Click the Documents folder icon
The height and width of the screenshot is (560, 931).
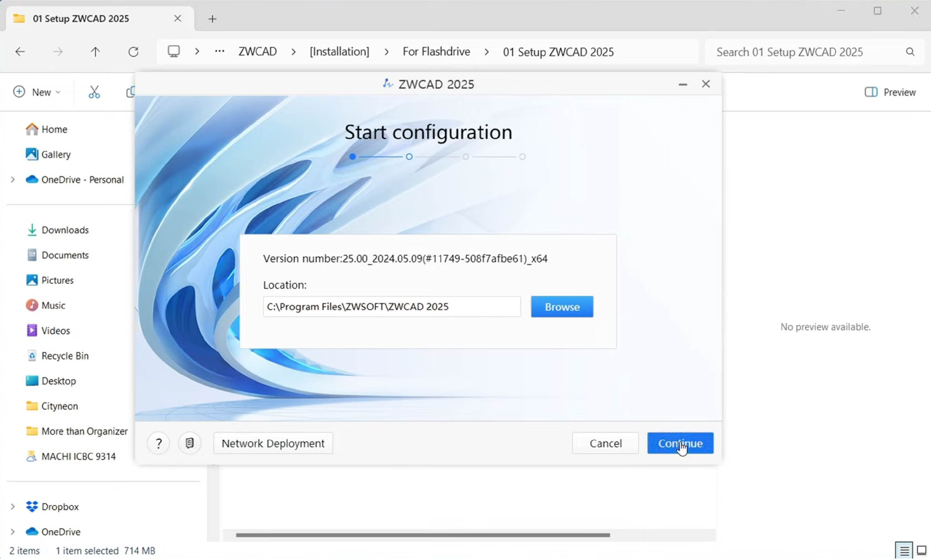(31, 255)
